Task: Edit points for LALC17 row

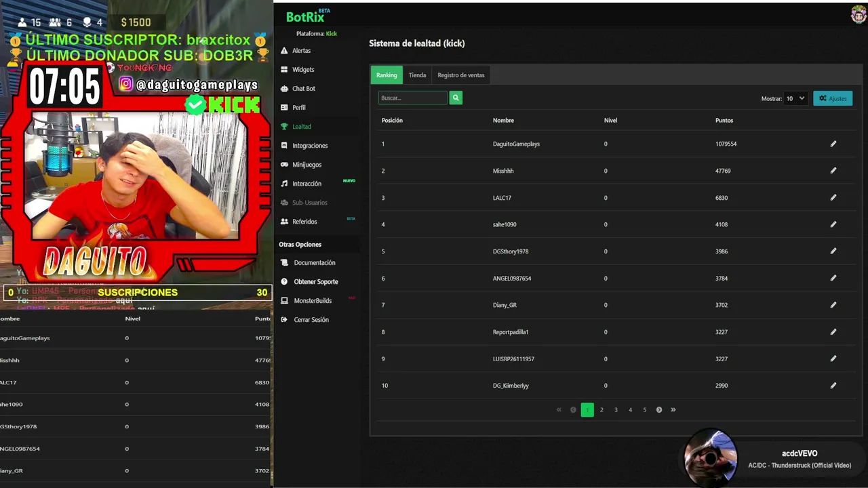Action: [833, 197]
